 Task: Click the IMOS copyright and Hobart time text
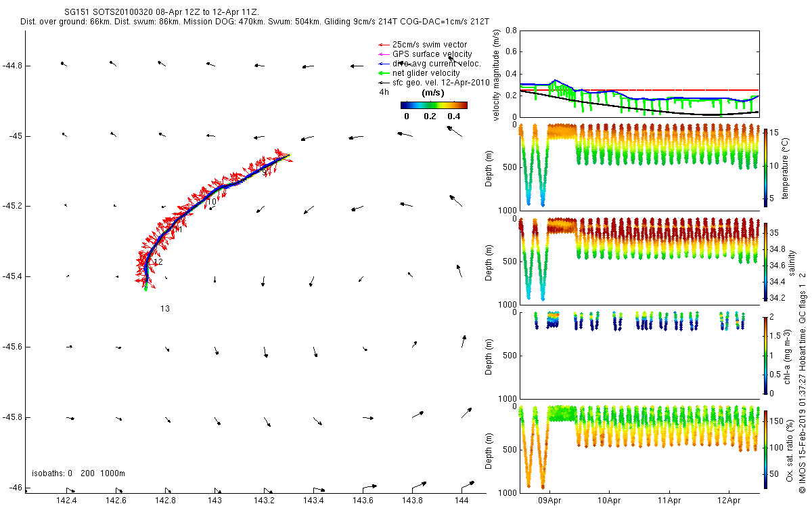pos(803,383)
